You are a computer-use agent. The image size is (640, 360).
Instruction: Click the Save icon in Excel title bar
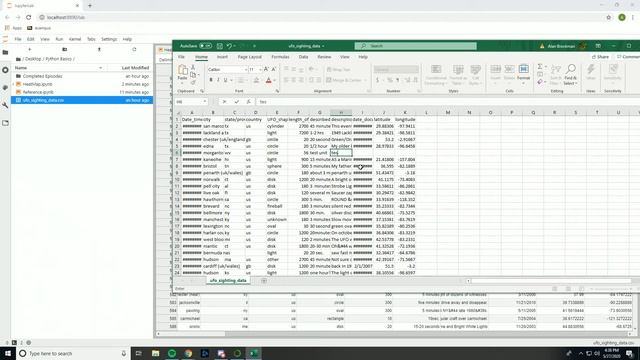pyautogui.click(x=220, y=46)
